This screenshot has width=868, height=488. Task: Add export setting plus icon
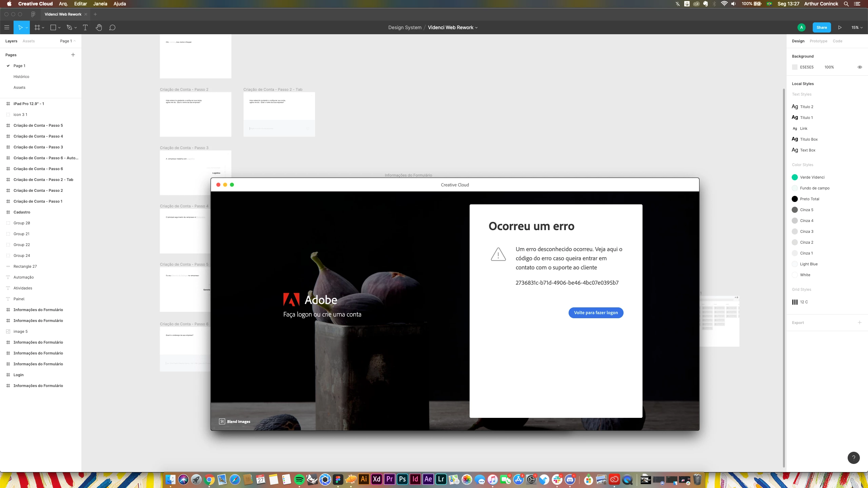[x=860, y=322]
